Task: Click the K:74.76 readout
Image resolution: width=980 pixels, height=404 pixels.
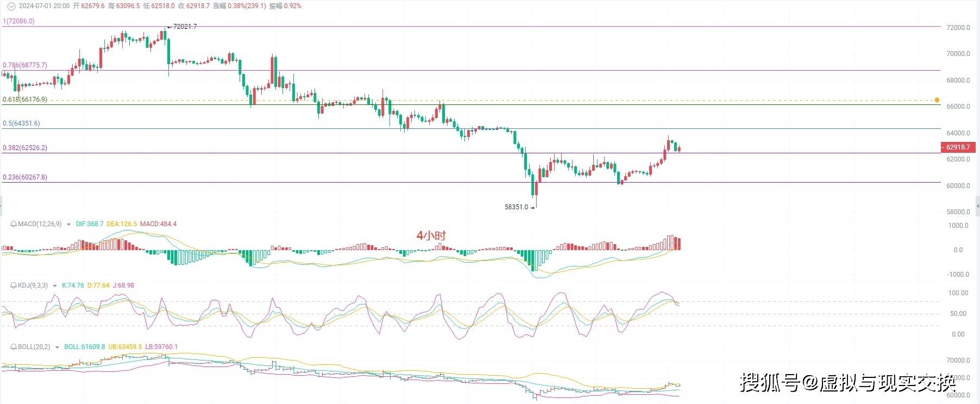Action: [x=73, y=285]
